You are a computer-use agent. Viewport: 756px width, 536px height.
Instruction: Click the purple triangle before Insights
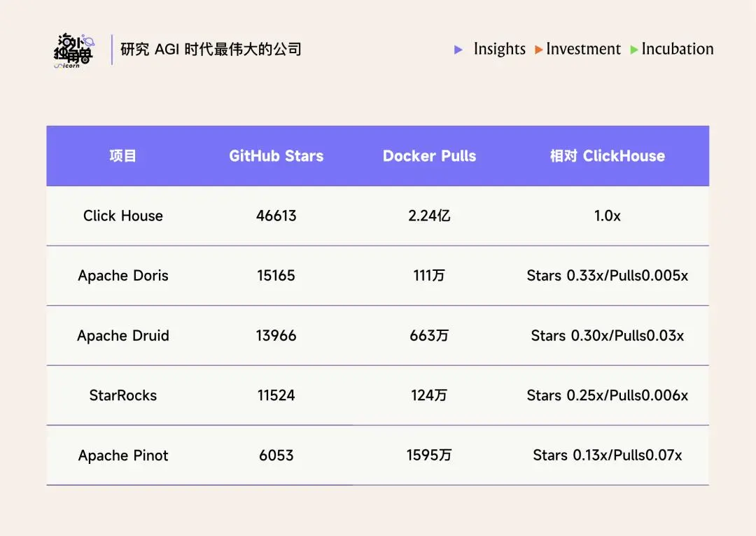coord(458,50)
